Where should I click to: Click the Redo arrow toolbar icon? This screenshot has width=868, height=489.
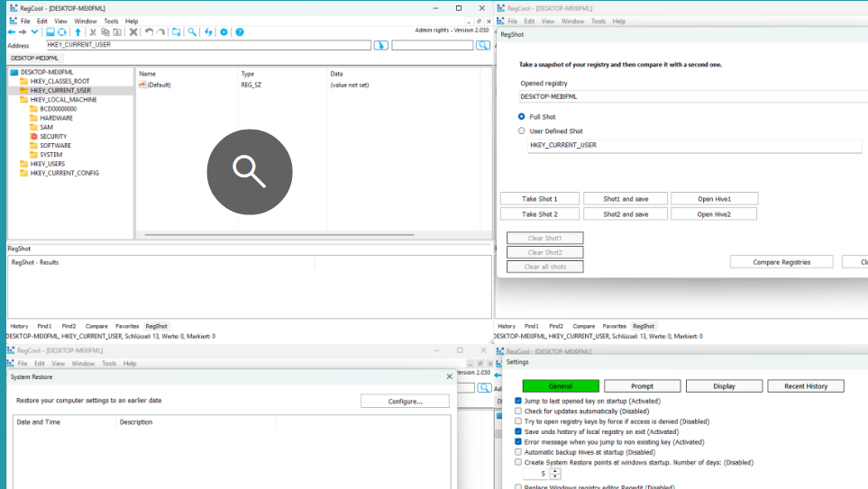click(161, 32)
